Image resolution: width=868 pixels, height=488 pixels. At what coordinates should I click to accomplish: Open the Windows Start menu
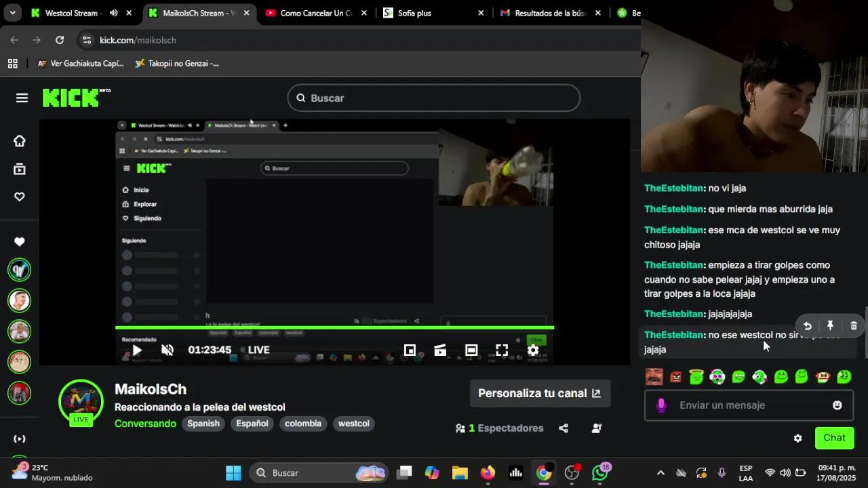[x=233, y=472]
